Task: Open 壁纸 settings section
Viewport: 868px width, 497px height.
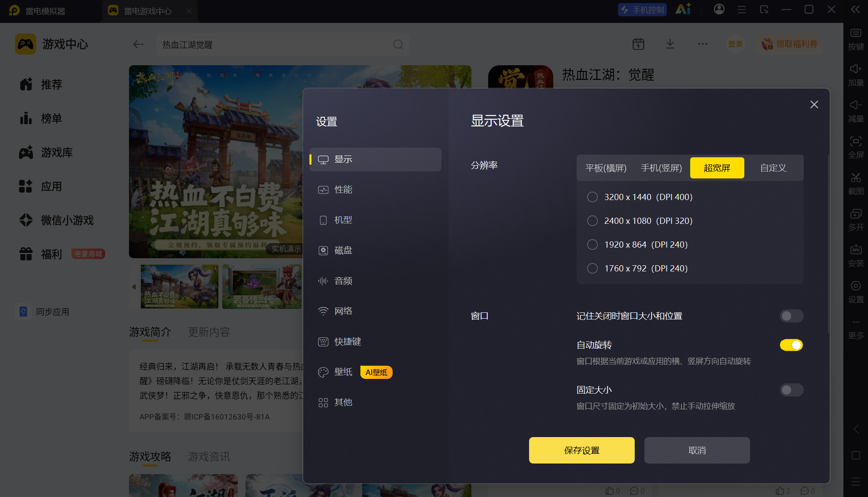Action: point(375,372)
